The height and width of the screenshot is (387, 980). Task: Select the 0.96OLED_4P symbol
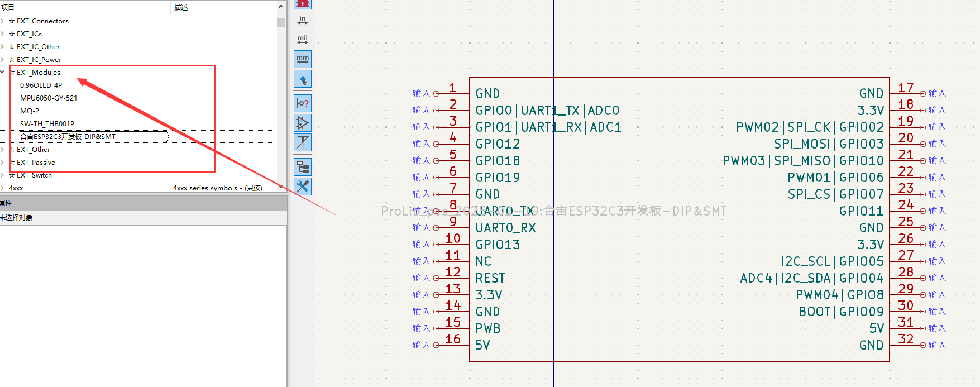pos(41,85)
